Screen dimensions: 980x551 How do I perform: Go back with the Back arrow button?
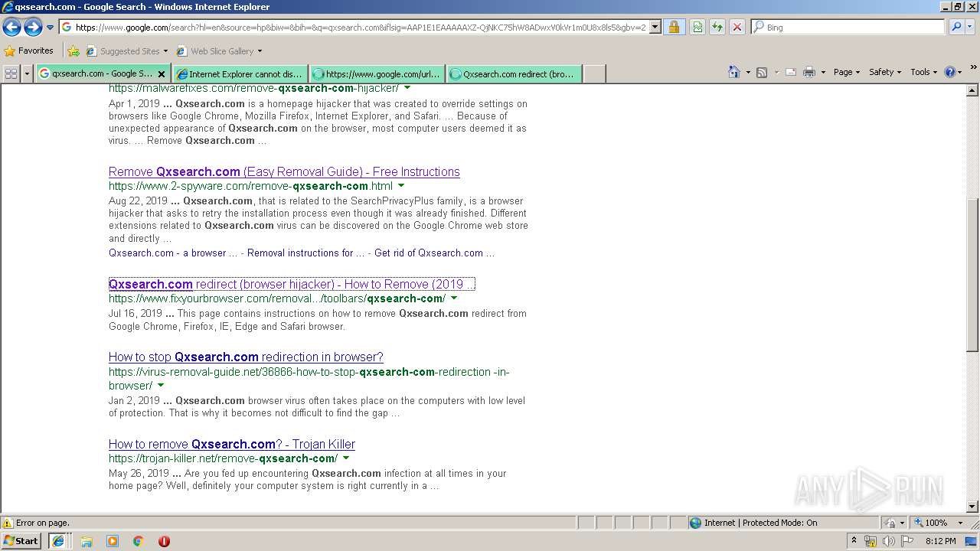(x=11, y=28)
